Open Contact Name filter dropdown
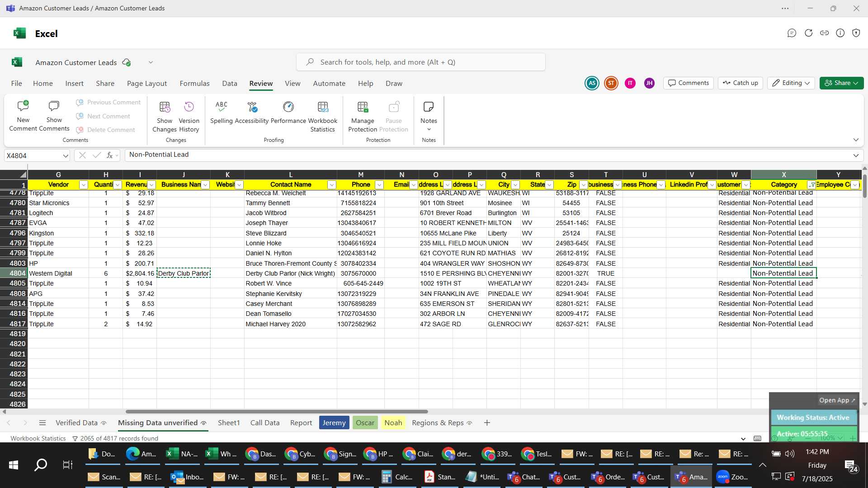Image resolution: width=868 pixels, height=488 pixels. 331,185
